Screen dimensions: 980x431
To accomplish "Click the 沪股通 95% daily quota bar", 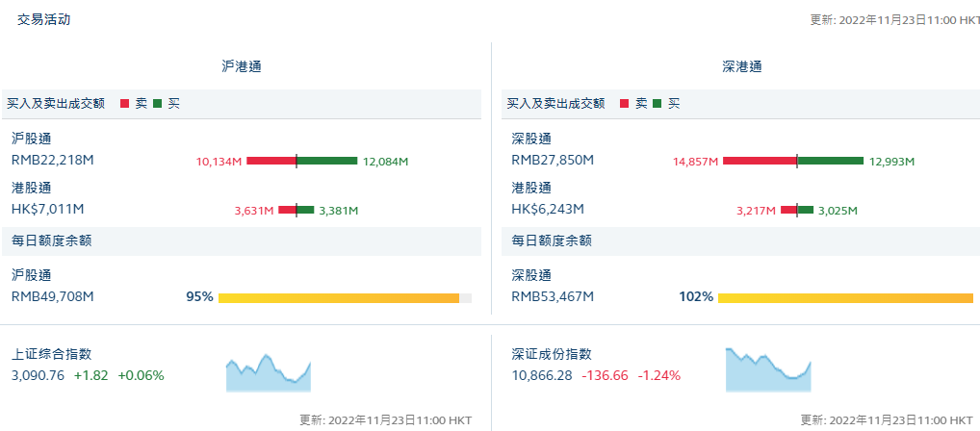I will coord(339,298).
